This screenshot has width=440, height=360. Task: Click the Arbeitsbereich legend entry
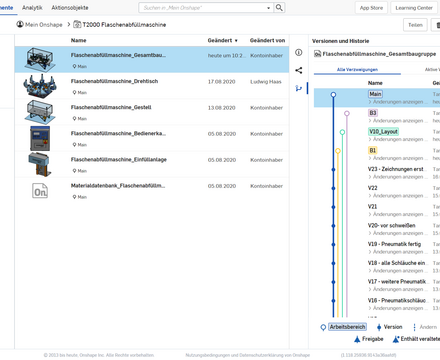pyautogui.click(x=347, y=327)
